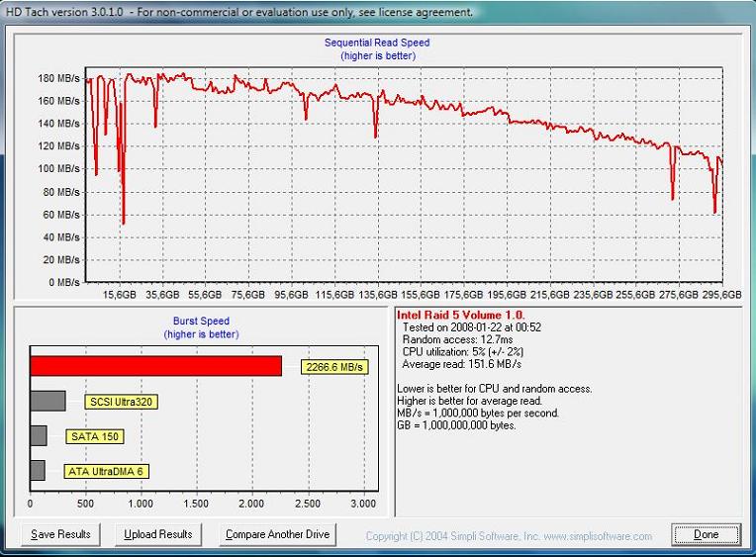This screenshot has height=557, width=756.
Task: Select the Average read: 151.6 MB/s line
Action: (461, 364)
